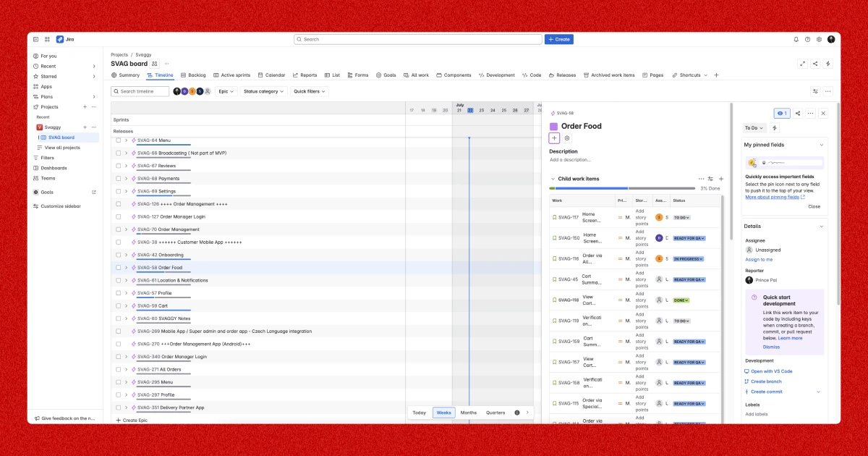The height and width of the screenshot is (456, 868).
Task: Check the checkbox next to SVAG-64 Menu epic
Action: tap(118, 140)
